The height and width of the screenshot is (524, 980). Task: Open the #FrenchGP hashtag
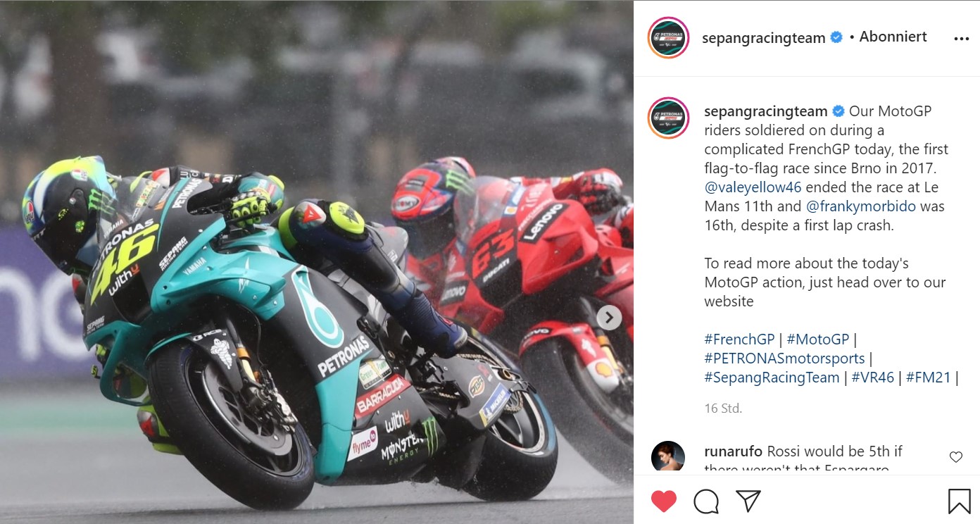[x=739, y=339]
